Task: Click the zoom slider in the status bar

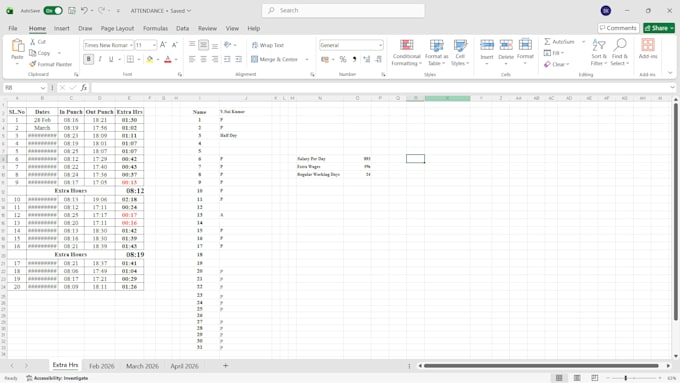Action: click(625, 378)
